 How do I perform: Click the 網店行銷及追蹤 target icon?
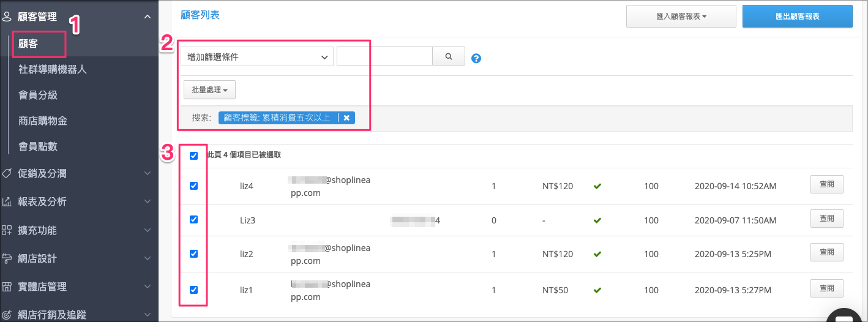coord(7,315)
